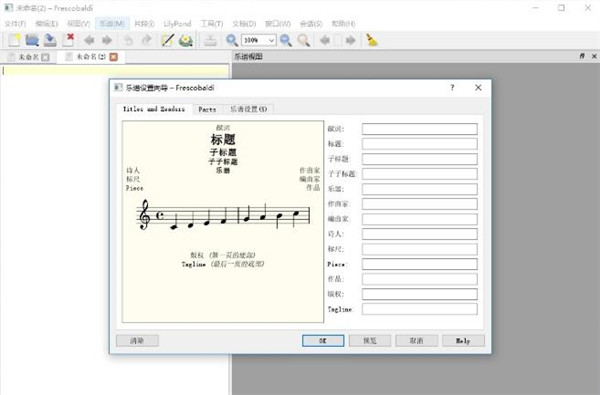Open the 帮助(H) menu
The image size is (600, 395).
343,24
